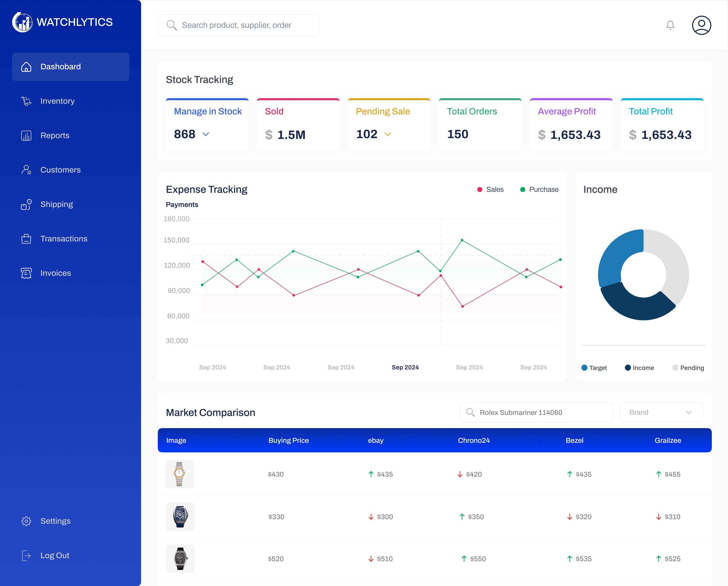
Task: Click the Rolex Submariner search field
Action: click(536, 412)
